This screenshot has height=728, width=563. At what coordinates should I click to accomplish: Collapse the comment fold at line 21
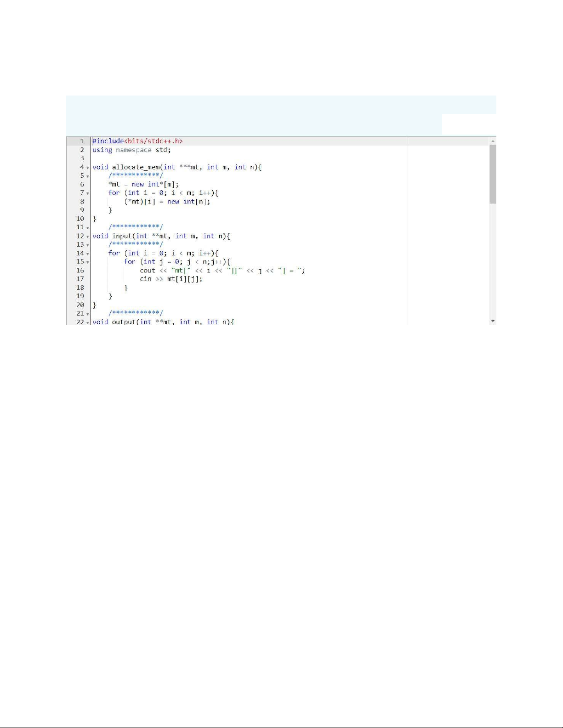pos(87,314)
